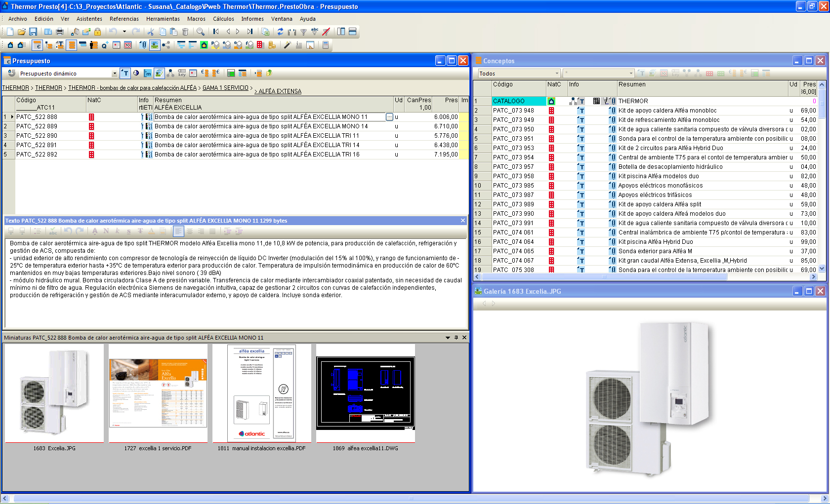Toggle the orange stacked bars view button
This screenshot has height=504, width=830.
[x=72, y=45]
